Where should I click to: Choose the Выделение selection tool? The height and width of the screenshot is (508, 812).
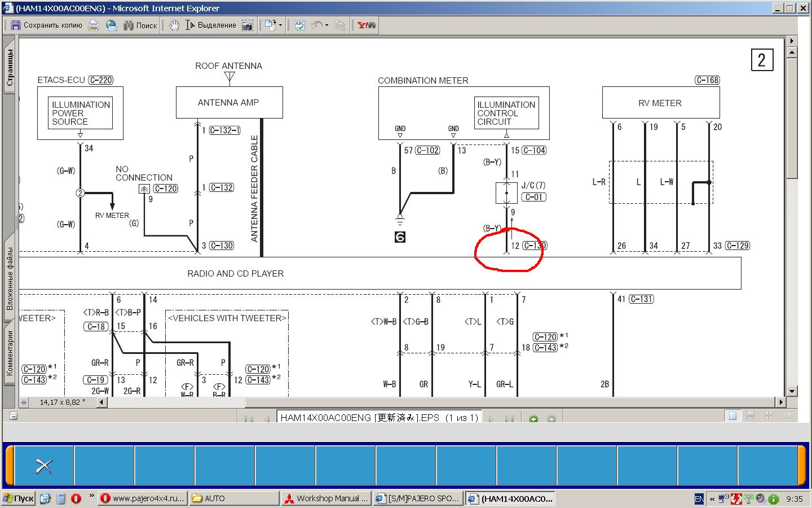(210, 25)
